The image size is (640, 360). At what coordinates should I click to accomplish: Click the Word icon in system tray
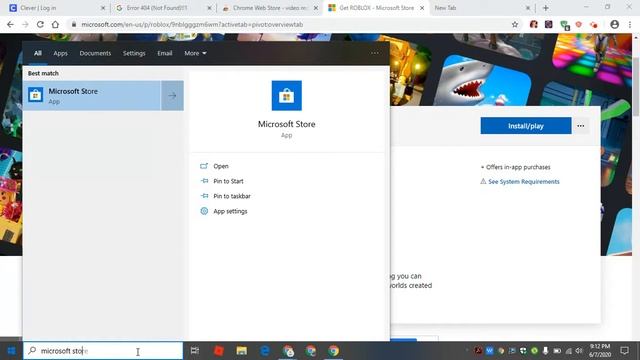489,351
